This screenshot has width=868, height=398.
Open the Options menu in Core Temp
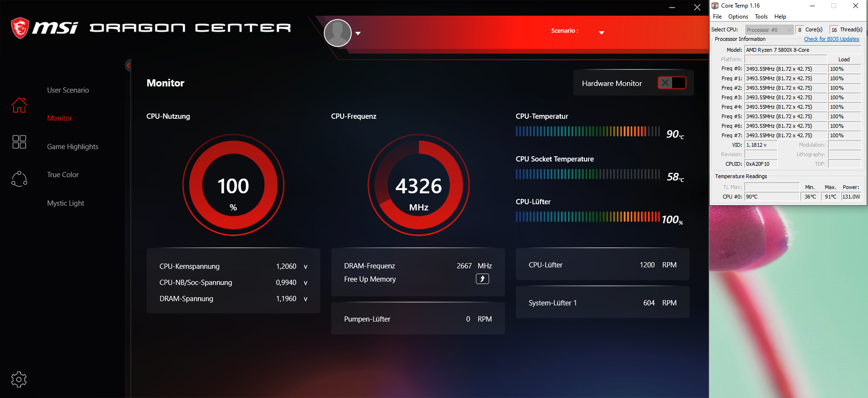coord(738,17)
